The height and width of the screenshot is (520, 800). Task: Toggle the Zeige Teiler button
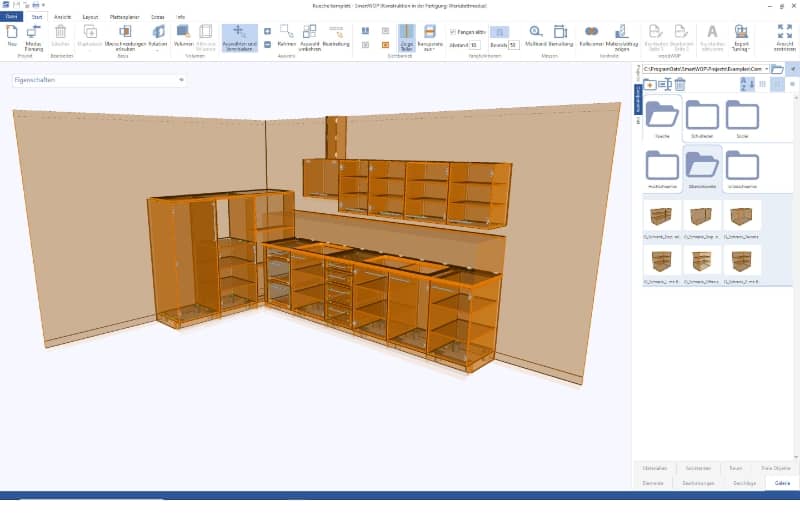[407, 38]
